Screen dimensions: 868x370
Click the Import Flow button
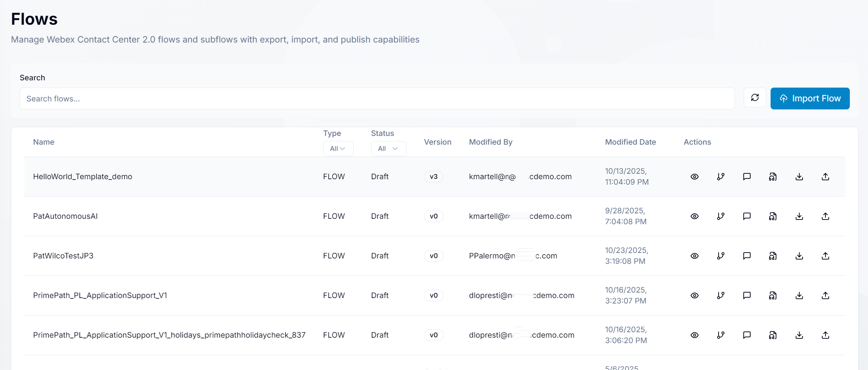[x=810, y=98]
